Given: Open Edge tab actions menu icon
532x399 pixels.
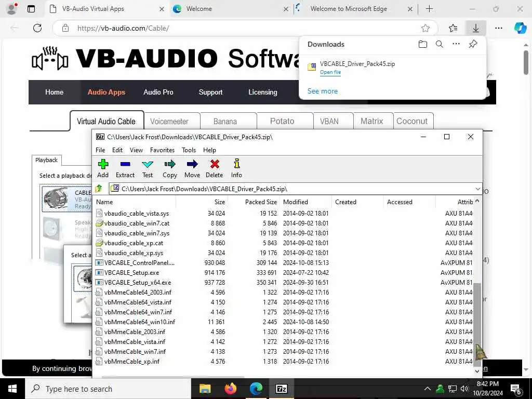Looking at the screenshot, I should tap(31, 9).
